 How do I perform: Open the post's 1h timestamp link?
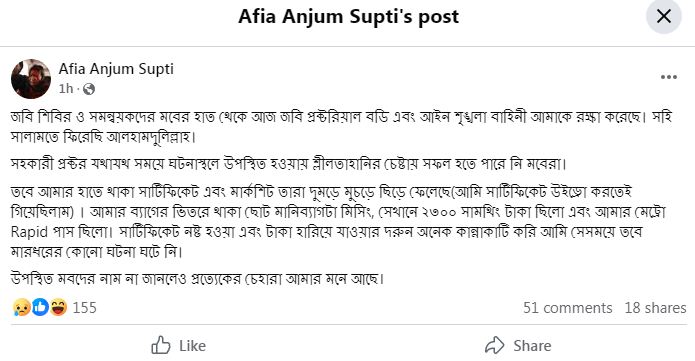coord(66,89)
